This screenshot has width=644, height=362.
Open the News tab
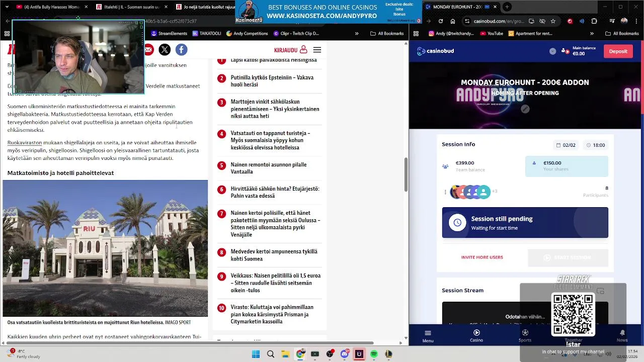pos(622,336)
